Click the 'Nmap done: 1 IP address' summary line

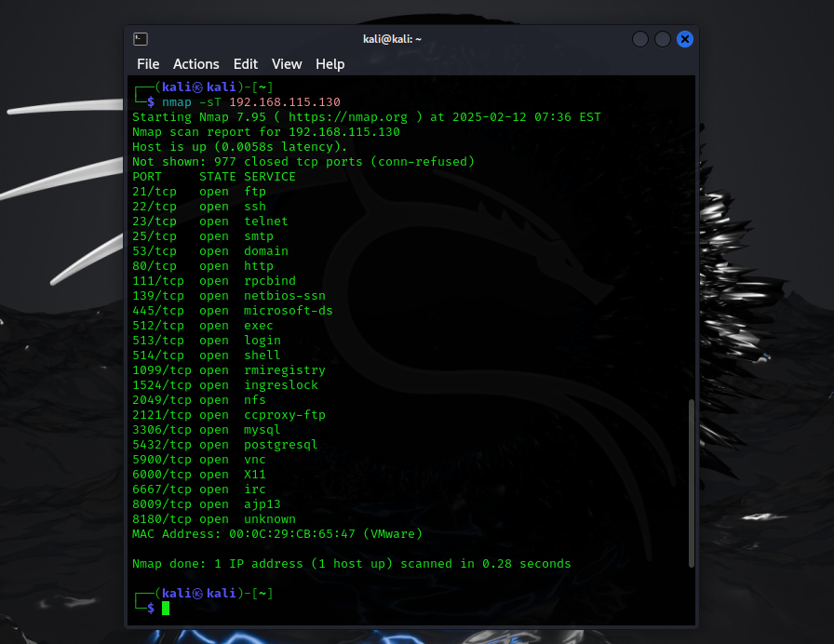point(352,564)
